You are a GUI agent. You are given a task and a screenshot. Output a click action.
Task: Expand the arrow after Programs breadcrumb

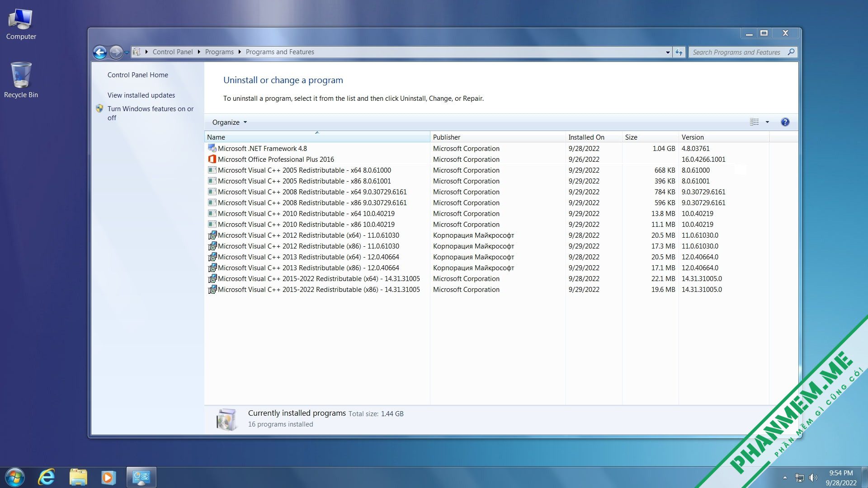point(240,52)
